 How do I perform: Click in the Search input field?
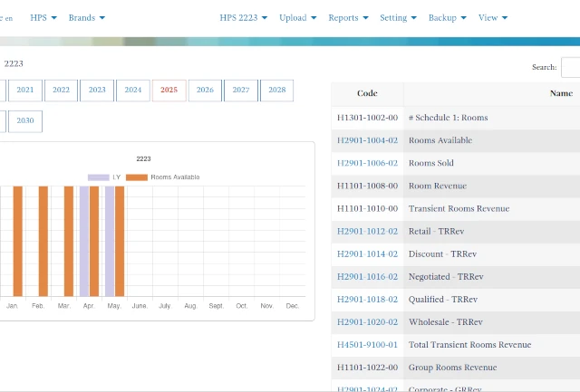[570, 67]
